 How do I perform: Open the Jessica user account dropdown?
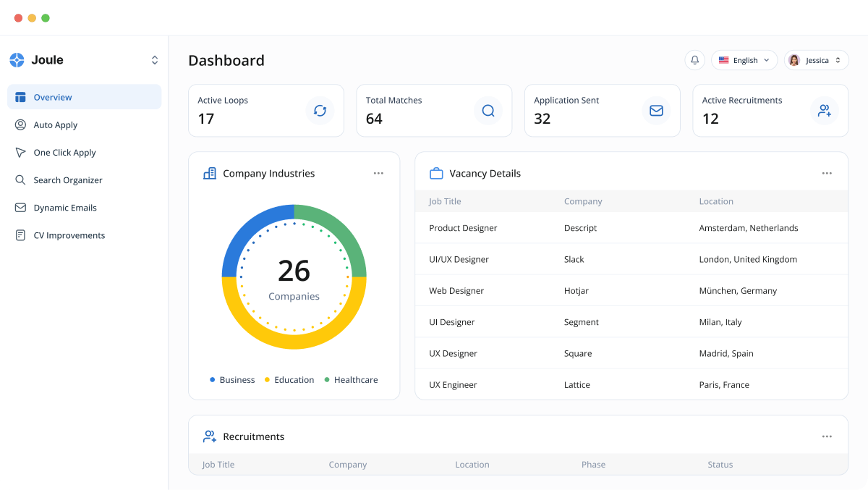pos(816,60)
